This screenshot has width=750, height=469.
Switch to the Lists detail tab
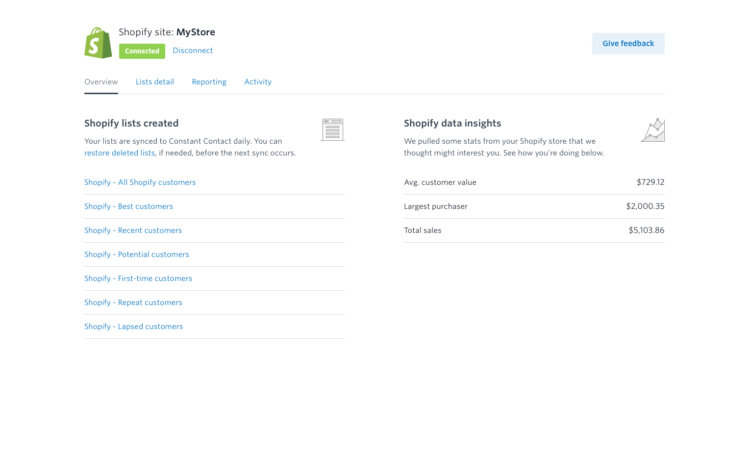(x=154, y=82)
